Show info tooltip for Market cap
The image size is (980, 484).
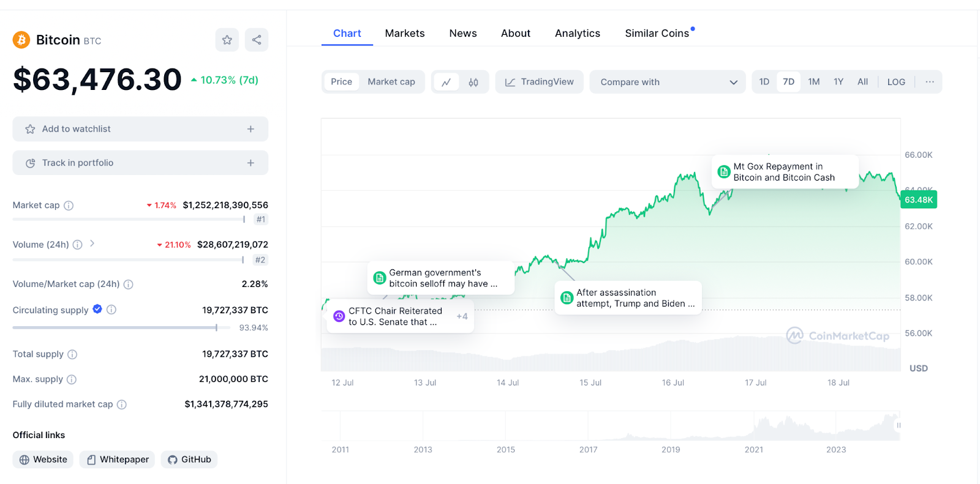(69, 206)
